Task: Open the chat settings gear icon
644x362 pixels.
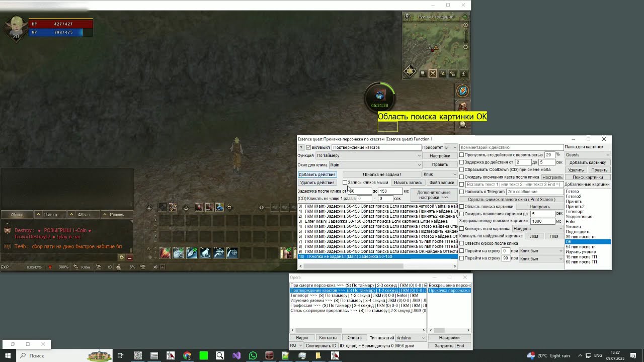Action: coord(121,257)
